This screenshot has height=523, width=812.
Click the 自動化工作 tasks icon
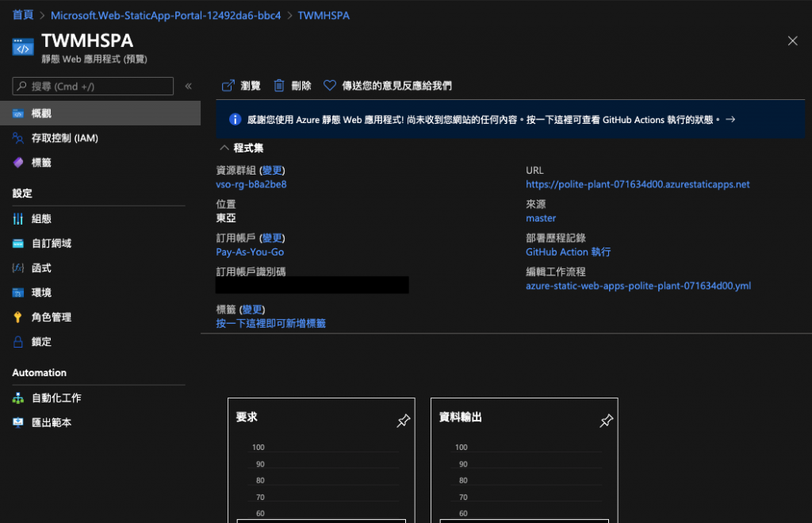tap(18, 398)
